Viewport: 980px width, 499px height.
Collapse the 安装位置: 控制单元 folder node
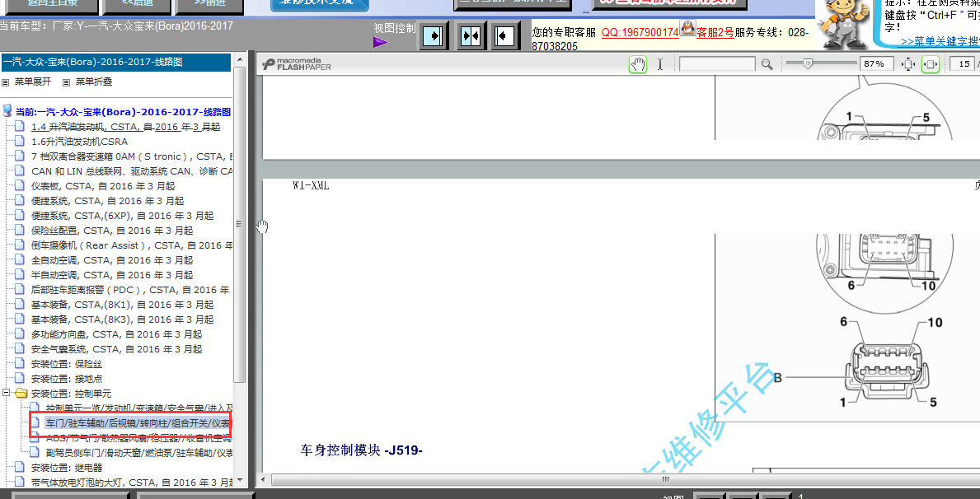pos(7,394)
